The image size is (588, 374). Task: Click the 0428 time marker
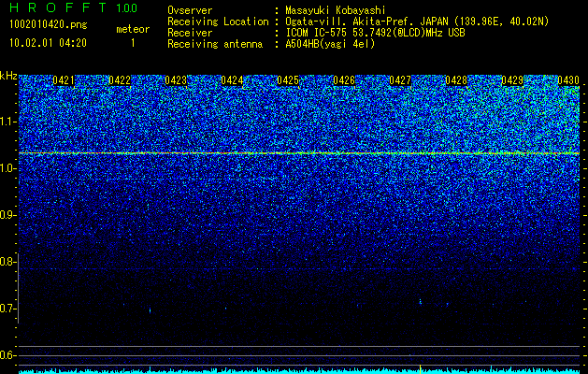point(456,80)
